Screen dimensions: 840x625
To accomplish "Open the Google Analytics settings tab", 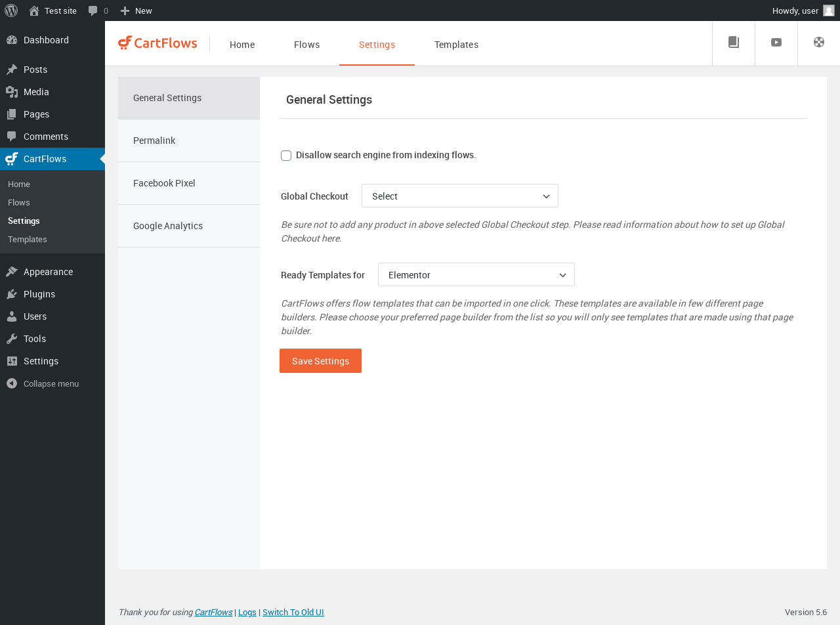I will [189, 226].
